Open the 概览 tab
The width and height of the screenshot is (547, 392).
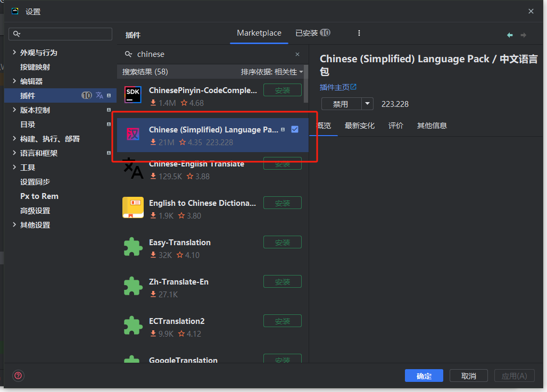click(x=324, y=126)
